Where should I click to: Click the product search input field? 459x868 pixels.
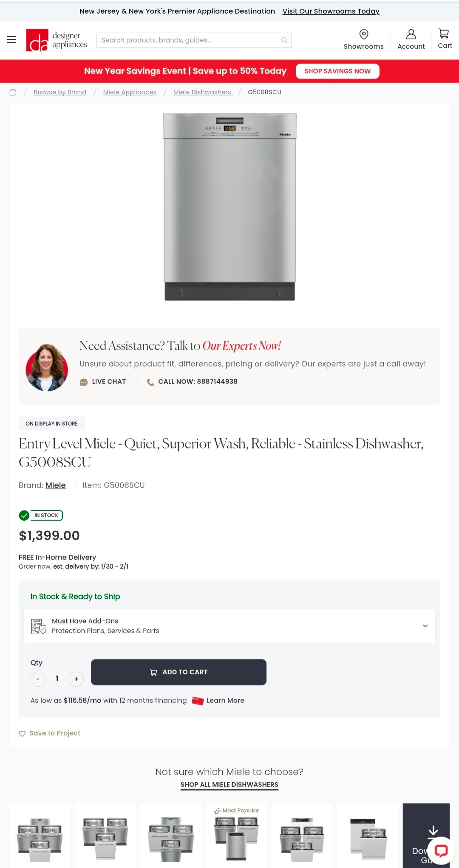coord(189,40)
